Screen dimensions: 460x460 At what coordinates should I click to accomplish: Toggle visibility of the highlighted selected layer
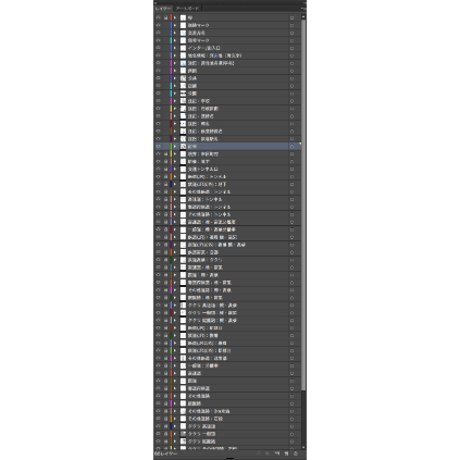coord(158,146)
